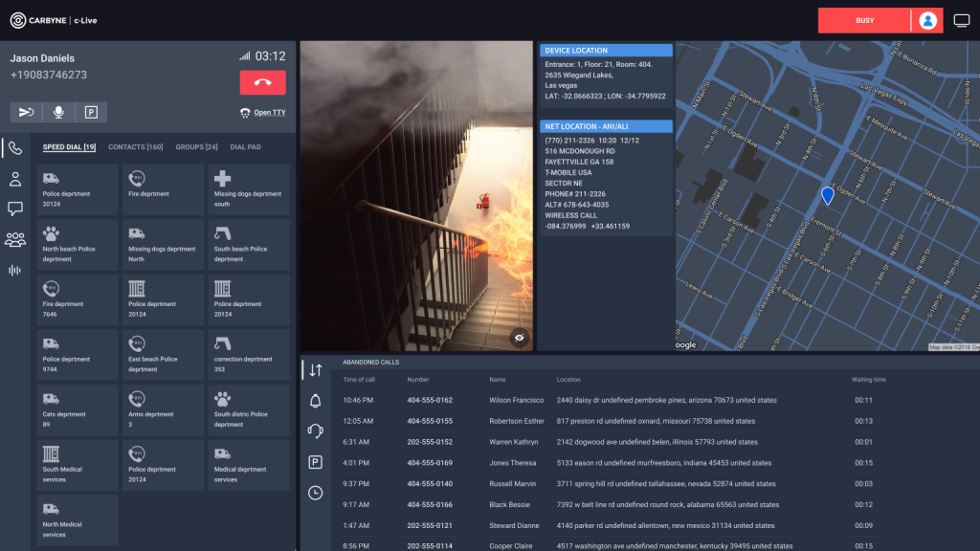The image size is (980, 551).
Task: Open call history clock icon
Action: tap(316, 493)
